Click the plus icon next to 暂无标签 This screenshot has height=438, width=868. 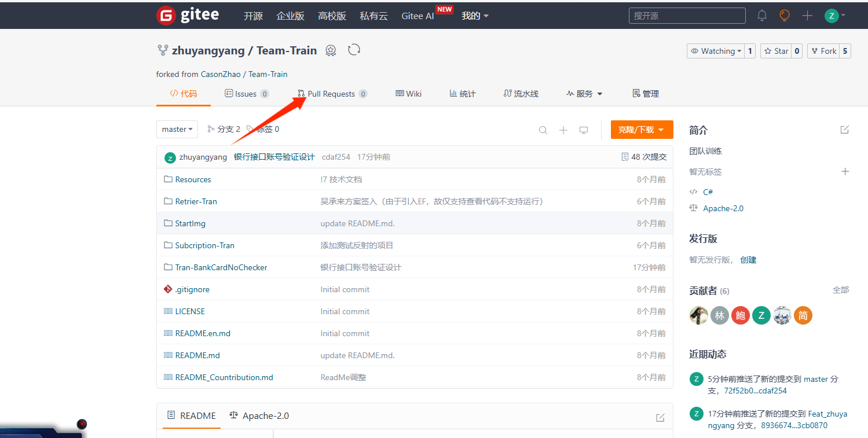pos(845,171)
